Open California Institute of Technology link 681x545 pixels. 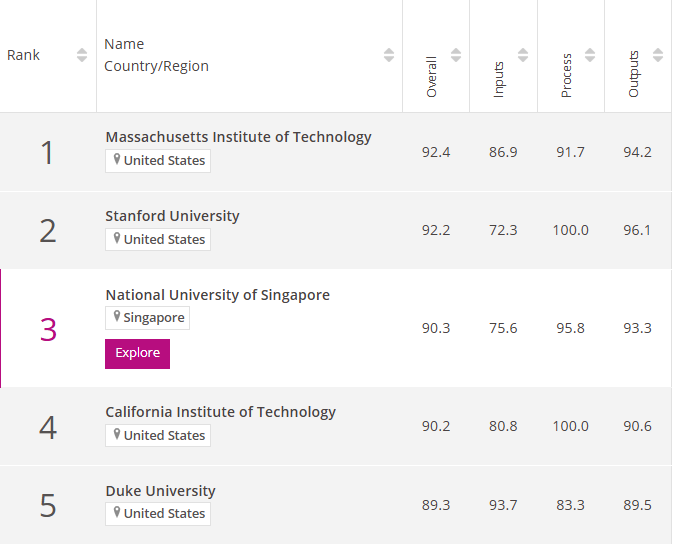[x=220, y=412]
